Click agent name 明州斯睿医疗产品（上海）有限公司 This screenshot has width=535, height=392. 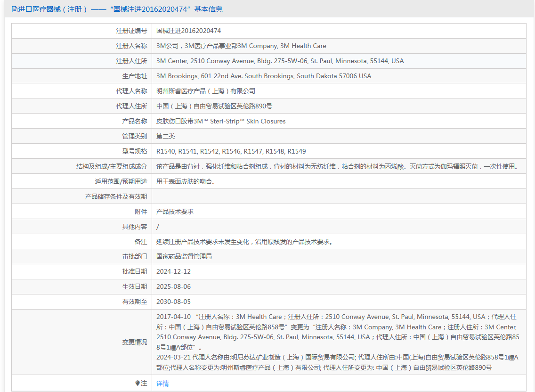206,91
